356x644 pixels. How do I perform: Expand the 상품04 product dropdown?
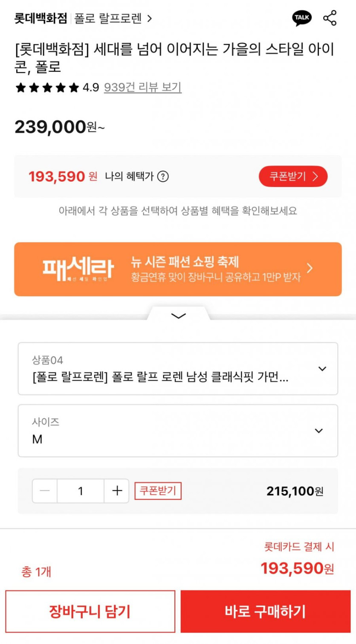tap(178, 369)
